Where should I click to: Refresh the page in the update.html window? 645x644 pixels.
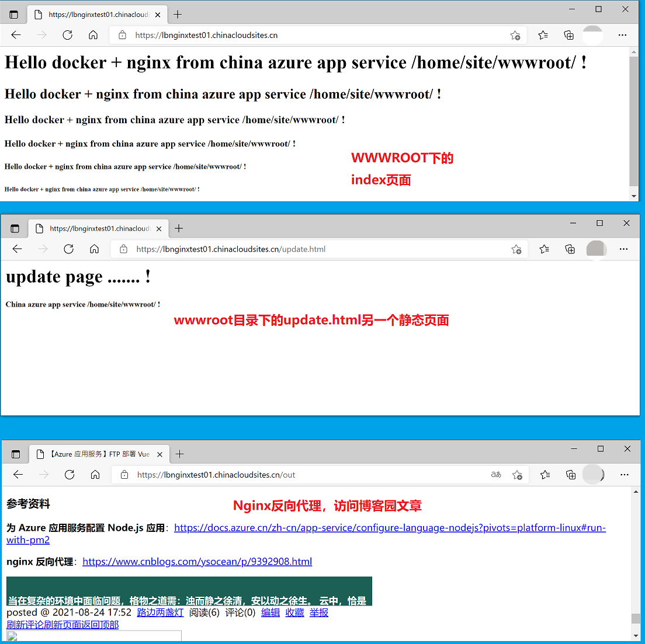(68, 249)
